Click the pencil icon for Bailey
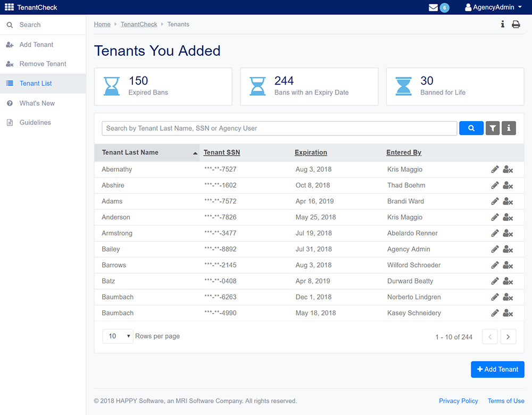 495,249
